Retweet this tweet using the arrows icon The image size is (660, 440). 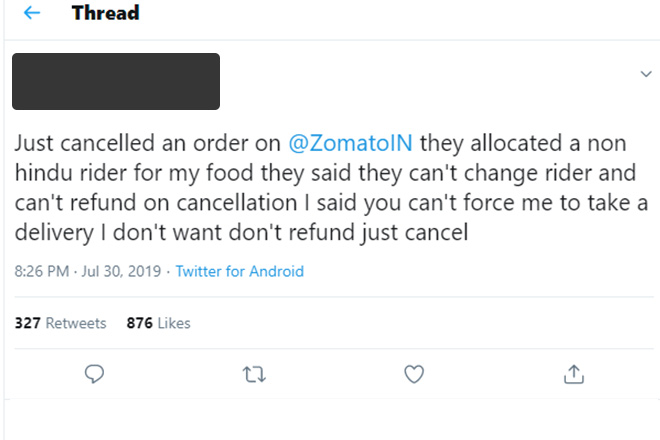click(255, 373)
